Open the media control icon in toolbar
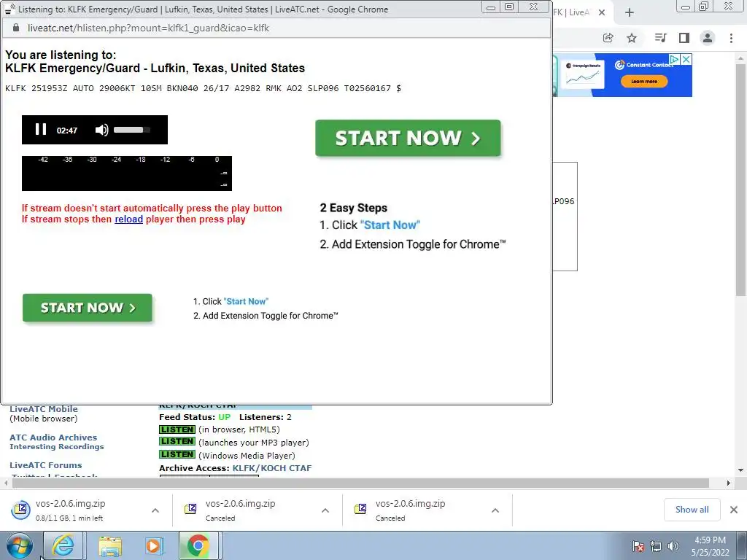 click(x=660, y=38)
